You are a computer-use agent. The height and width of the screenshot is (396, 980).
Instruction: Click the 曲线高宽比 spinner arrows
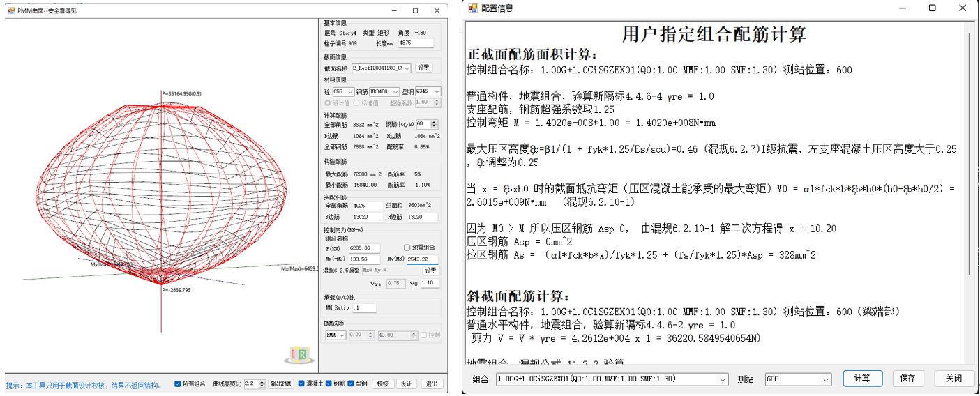262,384
